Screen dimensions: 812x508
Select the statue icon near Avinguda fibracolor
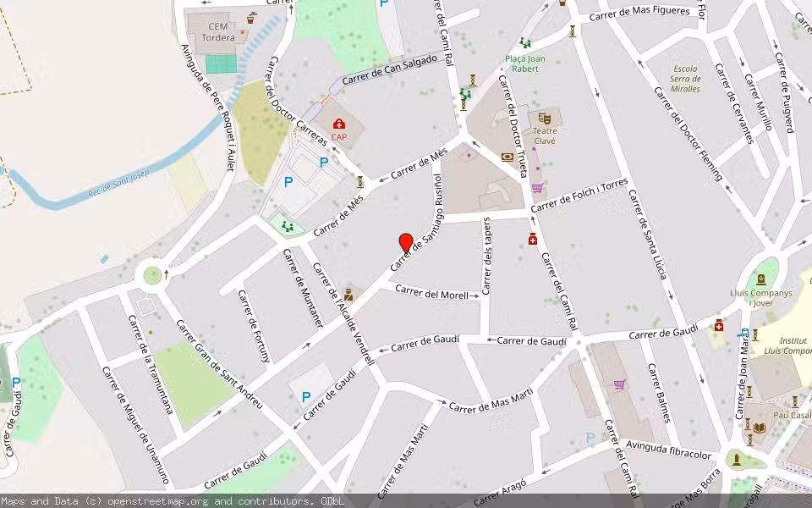point(737,457)
